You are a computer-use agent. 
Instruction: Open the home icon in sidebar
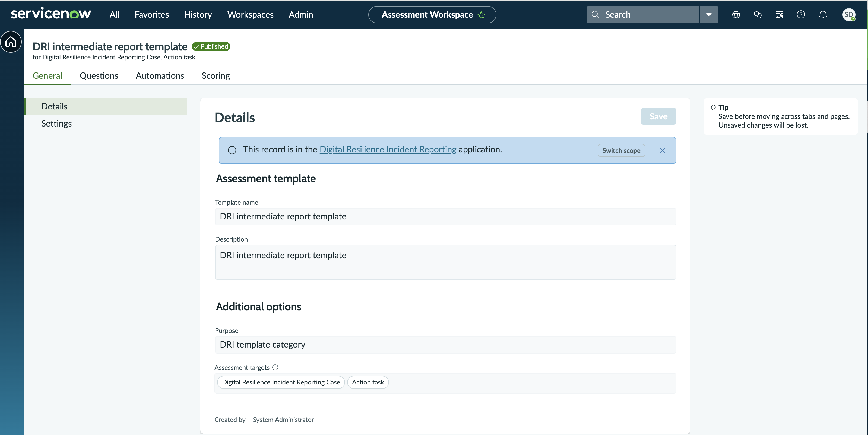(11, 42)
